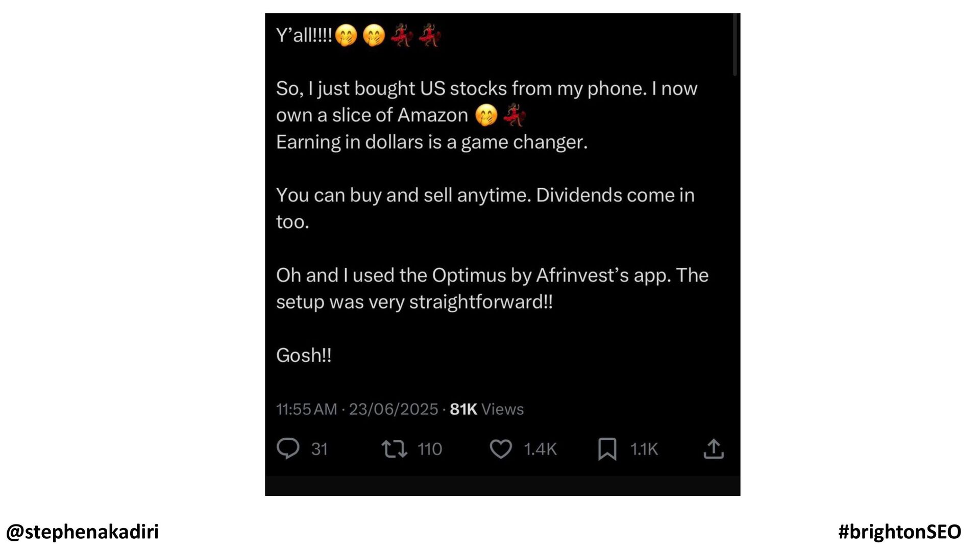Viewport: 980px width, 551px height.
Task: Click the first face emoji after Y'all
Action: pyautogui.click(x=346, y=36)
